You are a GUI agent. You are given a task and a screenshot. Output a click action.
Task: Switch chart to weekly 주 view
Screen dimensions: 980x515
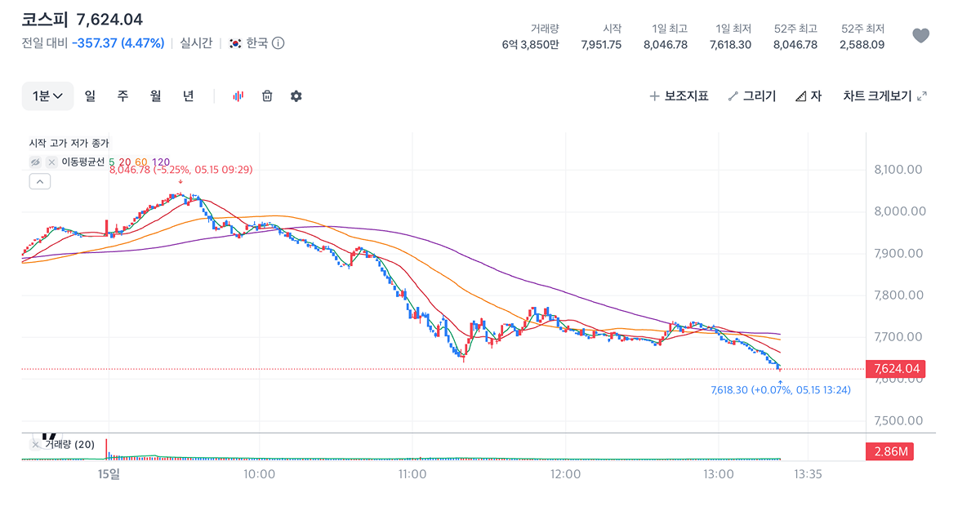pos(122,96)
